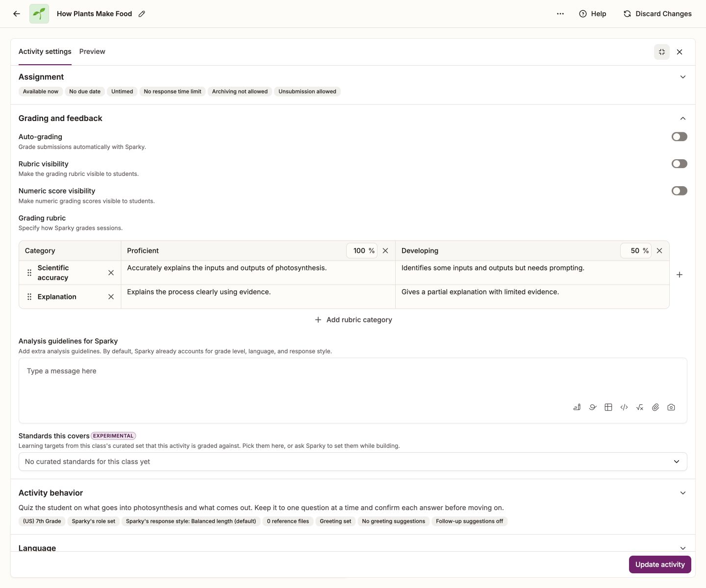
Task: Turn on Rubric visibility toggle
Action: tap(680, 164)
